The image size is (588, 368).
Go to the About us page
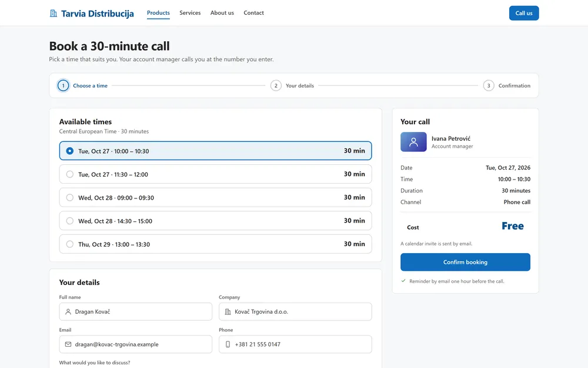click(222, 13)
